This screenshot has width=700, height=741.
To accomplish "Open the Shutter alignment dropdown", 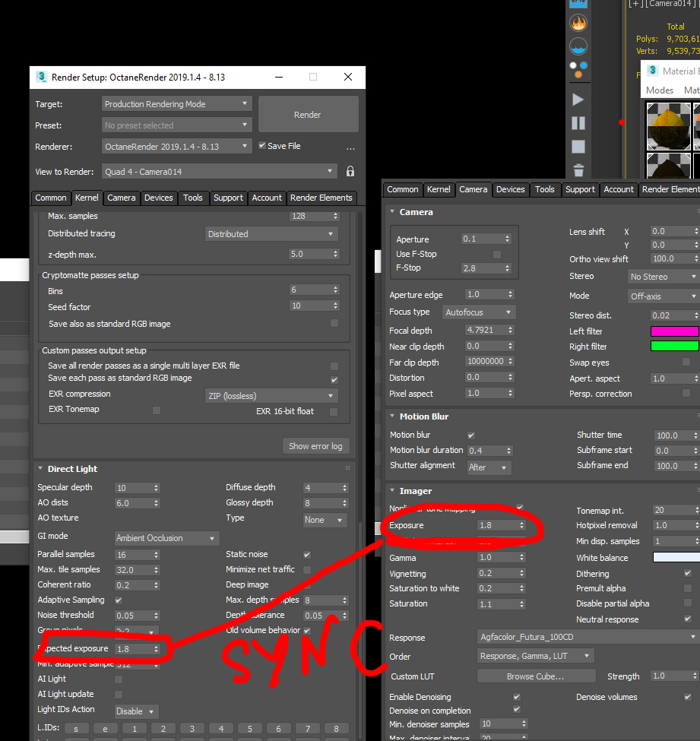I will pos(489,467).
